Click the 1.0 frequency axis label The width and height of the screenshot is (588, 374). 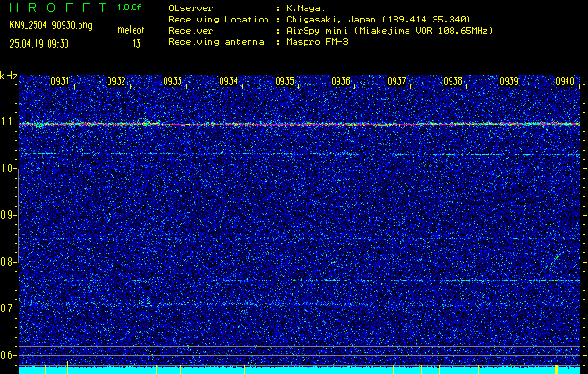click(7, 169)
